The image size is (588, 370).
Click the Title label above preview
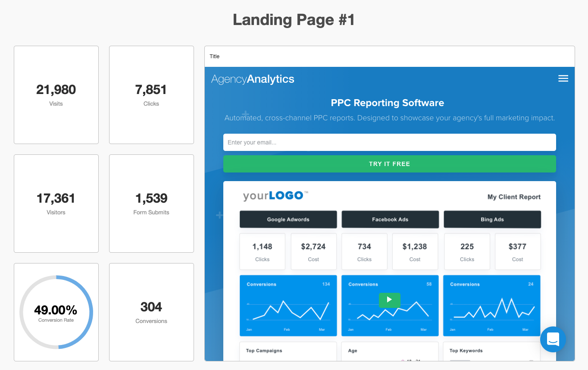[214, 56]
